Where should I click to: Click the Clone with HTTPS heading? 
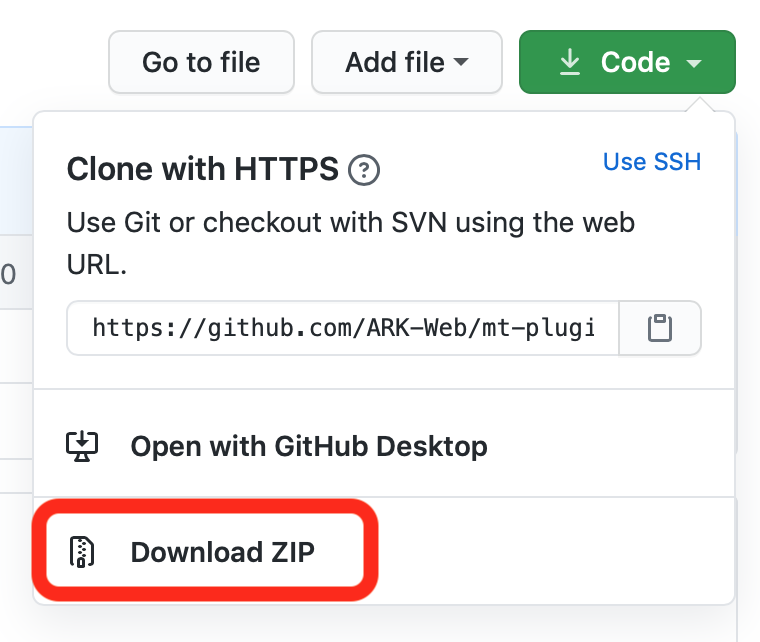click(203, 170)
